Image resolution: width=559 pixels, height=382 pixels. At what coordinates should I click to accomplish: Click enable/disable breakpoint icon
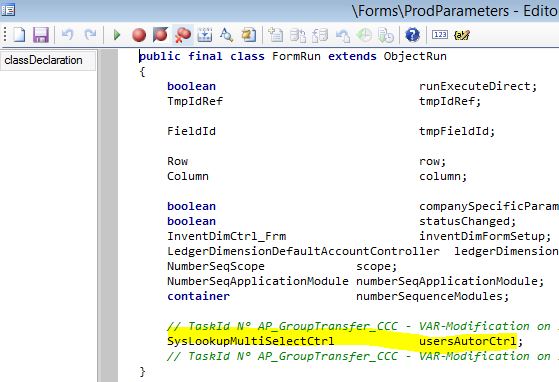tap(160, 35)
